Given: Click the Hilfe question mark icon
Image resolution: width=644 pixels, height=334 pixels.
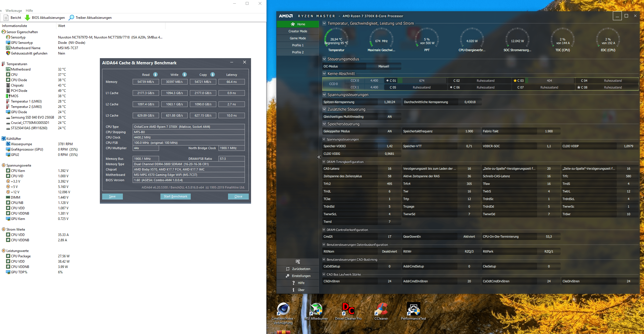Looking at the screenshot, I should [293, 283].
